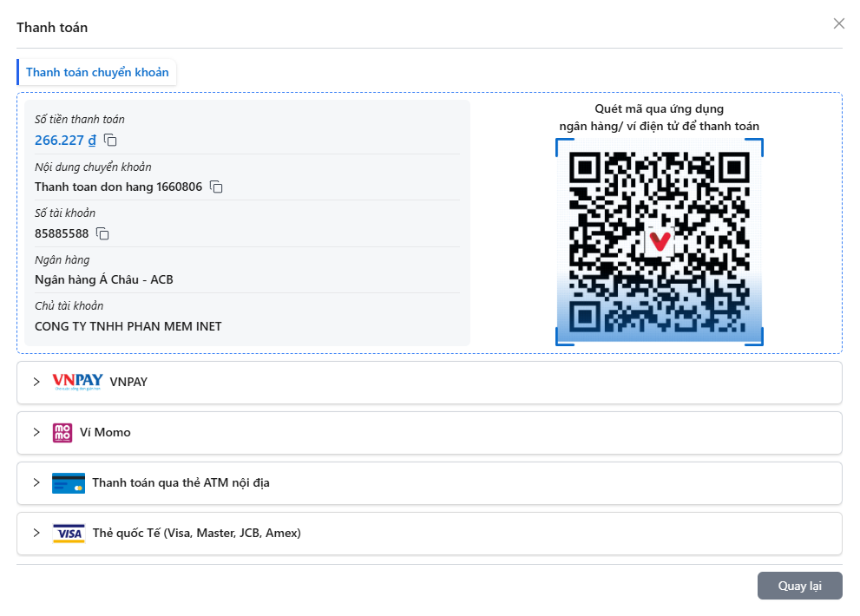Click the ATM card icon
This screenshot has height=616, width=860.
[x=69, y=483]
